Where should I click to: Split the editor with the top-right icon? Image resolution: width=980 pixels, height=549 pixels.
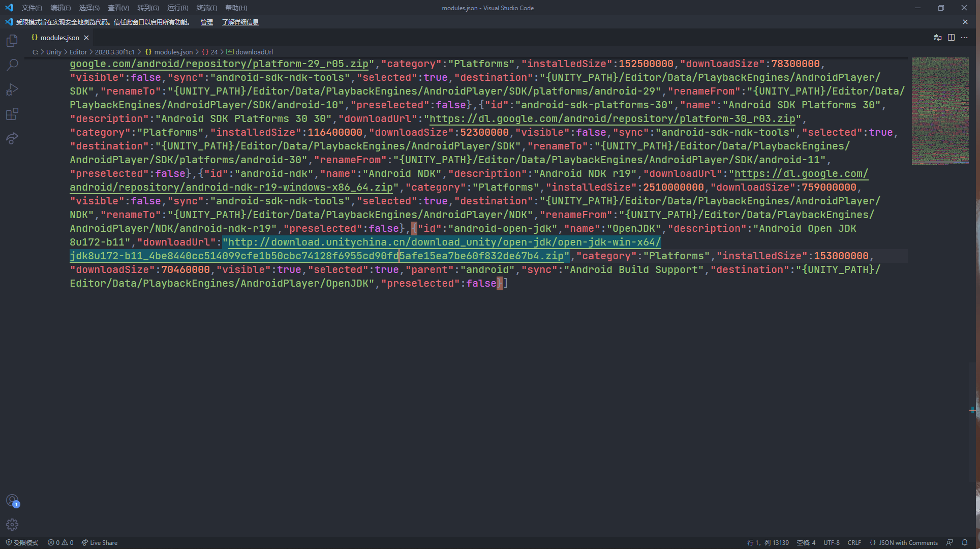pyautogui.click(x=951, y=37)
